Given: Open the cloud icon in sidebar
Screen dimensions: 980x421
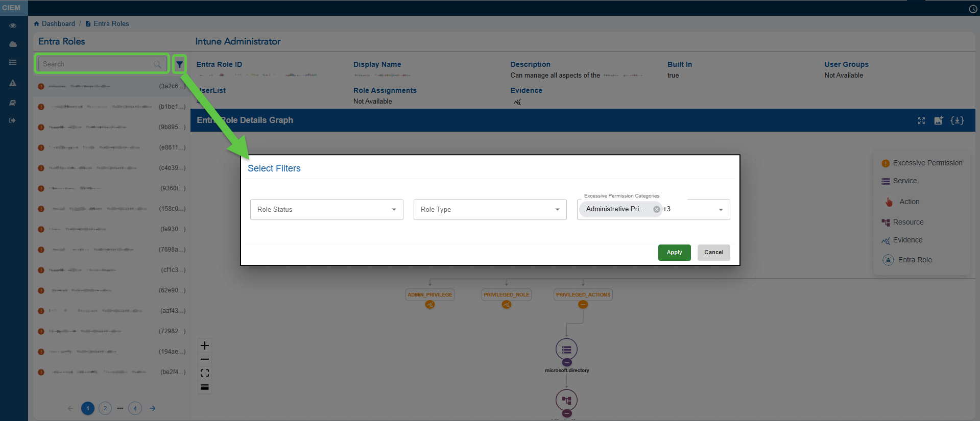Looking at the screenshot, I should coord(13,44).
